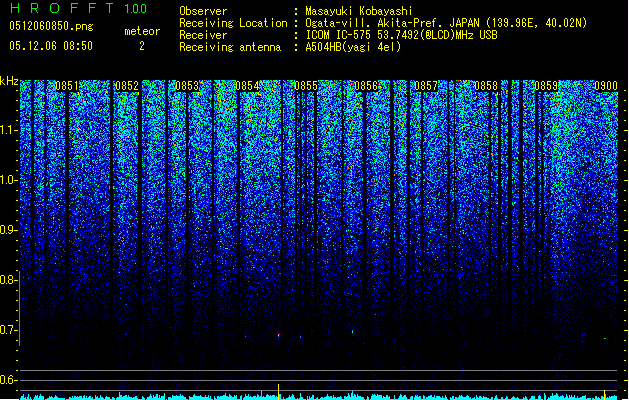Click the 0900 time marker
The width and height of the screenshot is (629, 400).
(x=606, y=86)
